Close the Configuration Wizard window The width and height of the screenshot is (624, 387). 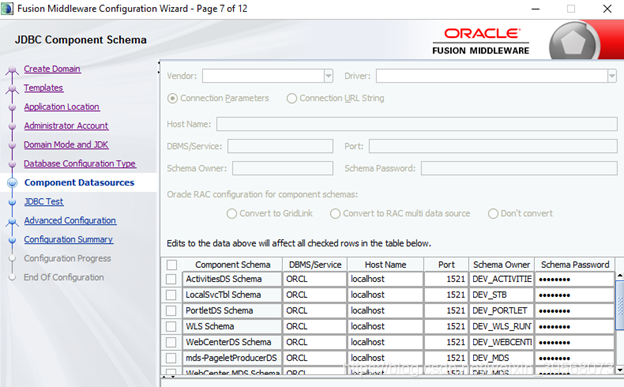point(607,9)
